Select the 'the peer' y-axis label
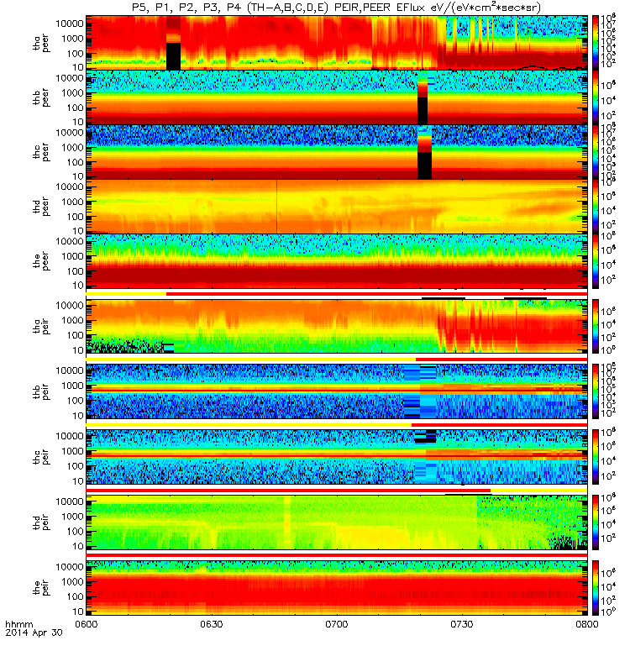This screenshot has height=672, width=630. point(41,261)
